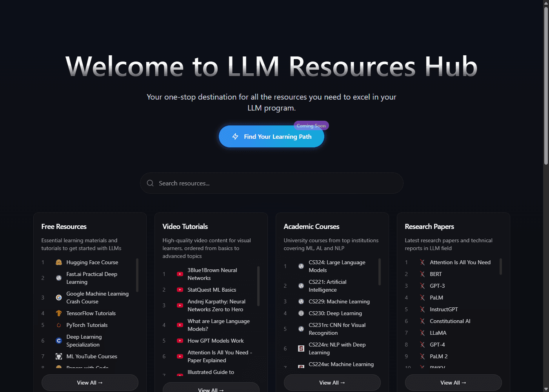
Task: Click View All in Research Papers card
Action: 453,383
